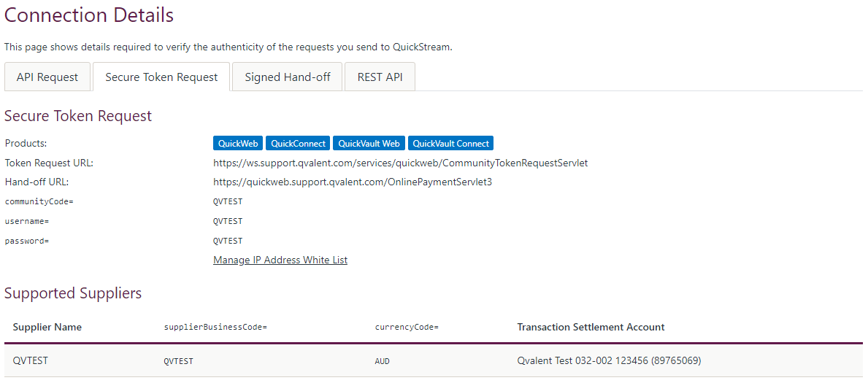The image size is (868, 383).
Task: Click the password value QVTEST
Action: tap(228, 241)
